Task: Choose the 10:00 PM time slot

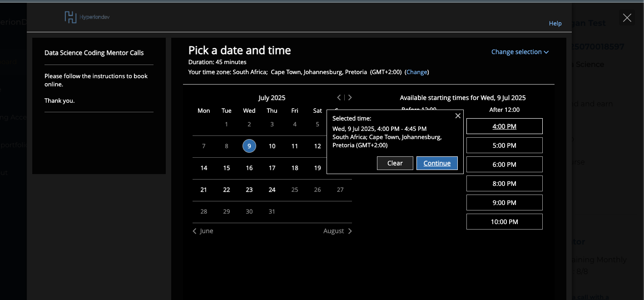Action: coord(504,222)
